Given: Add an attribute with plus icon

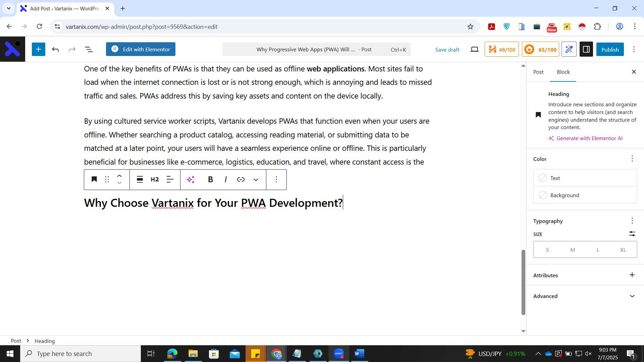Looking at the screenshot, I should click(x=632, y=275).
